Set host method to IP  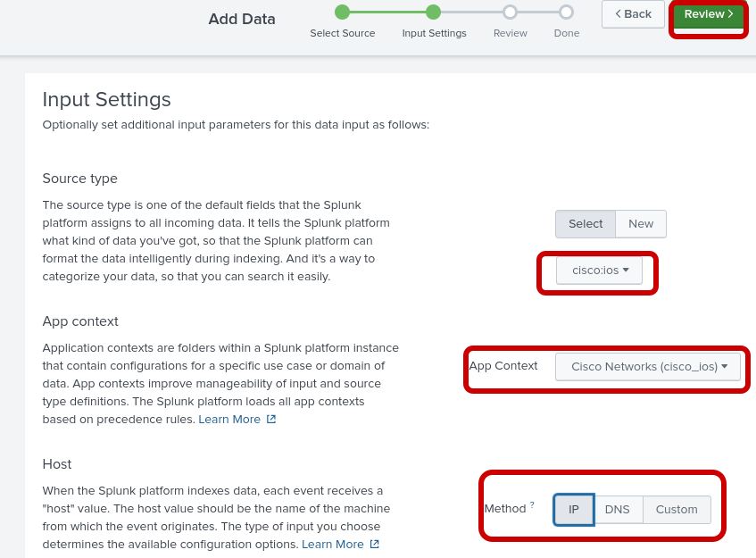tap(574, 510)
